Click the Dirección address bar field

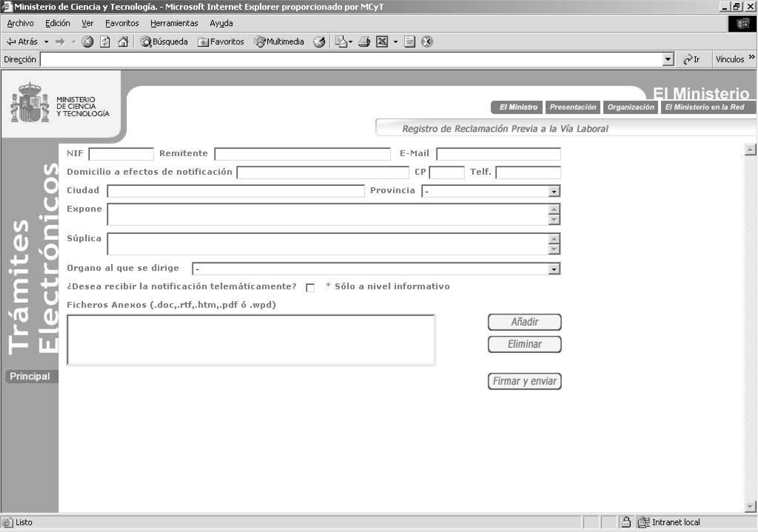tap(351, 60)
